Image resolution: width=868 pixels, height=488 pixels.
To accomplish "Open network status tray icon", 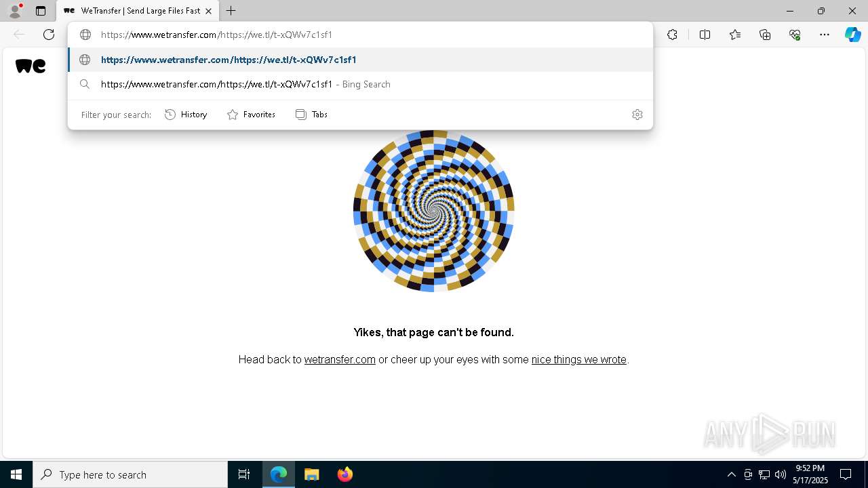I will tap(764, 474).
